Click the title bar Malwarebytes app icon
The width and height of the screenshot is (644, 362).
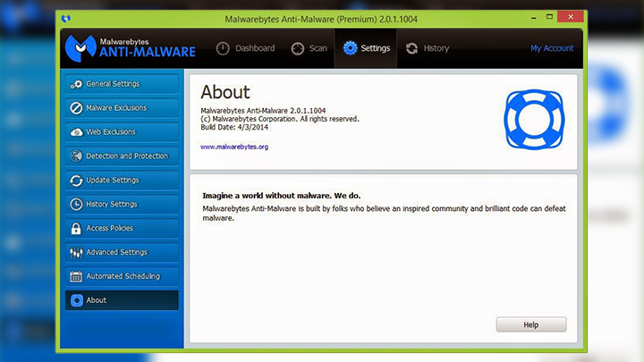coord(65,19)
